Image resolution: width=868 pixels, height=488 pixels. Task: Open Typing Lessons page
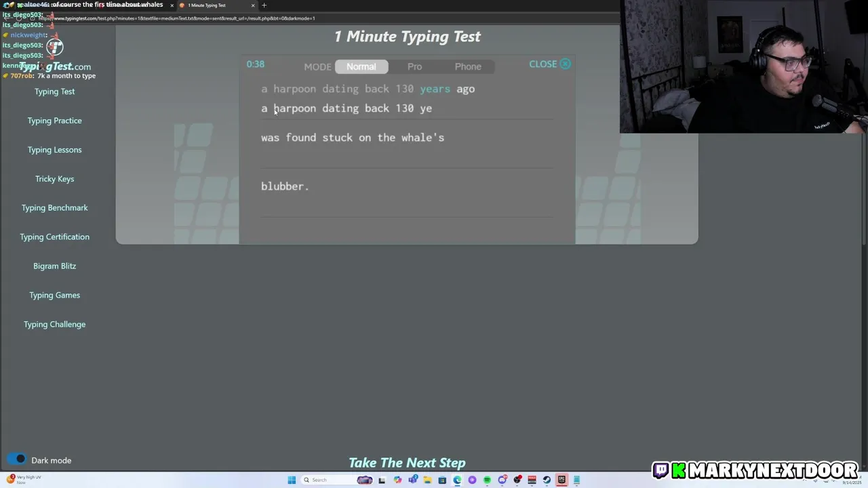[x=54, y=150]
